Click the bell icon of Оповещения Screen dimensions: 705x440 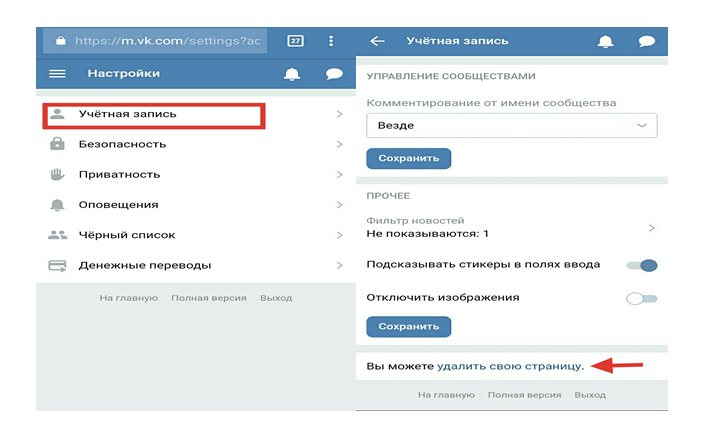click(x=57, y=205)
